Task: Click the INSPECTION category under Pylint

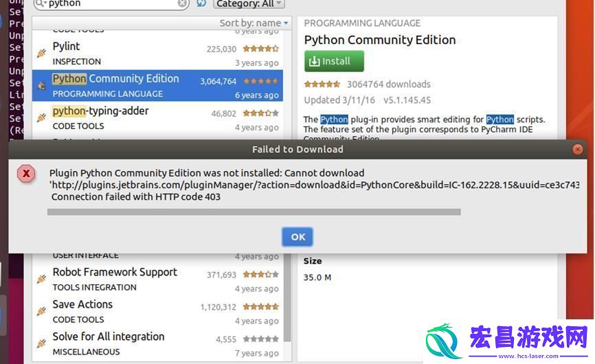Action: 77,61
